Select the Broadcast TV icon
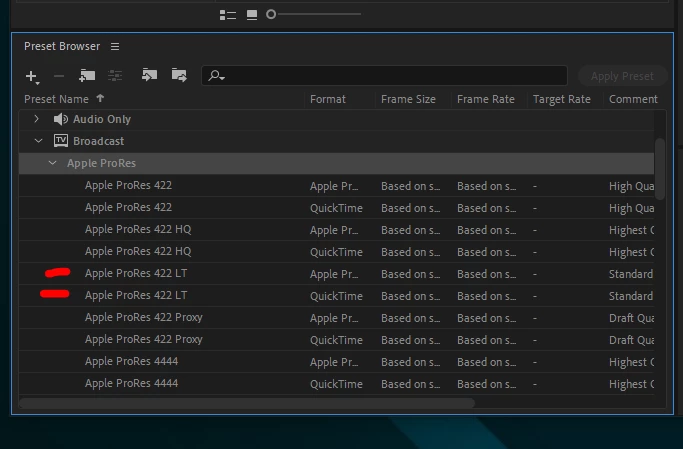The height and width of the screenshot is (449, 683). [x=61, y=141]
